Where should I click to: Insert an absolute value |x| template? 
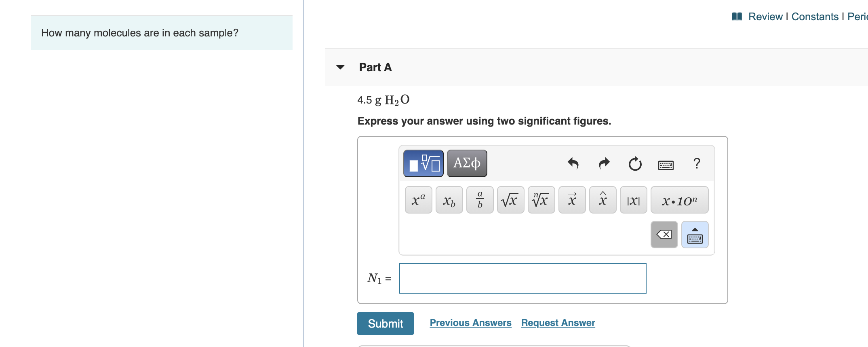coord(633,199)
